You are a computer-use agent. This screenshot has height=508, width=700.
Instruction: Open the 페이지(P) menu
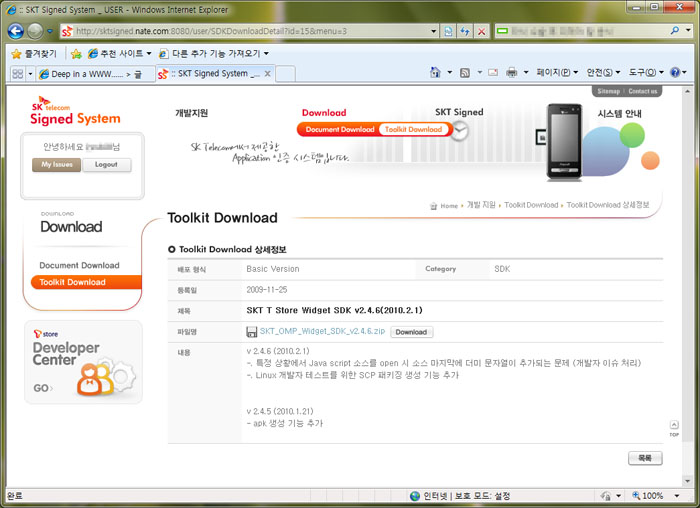[x=557, y=72]
